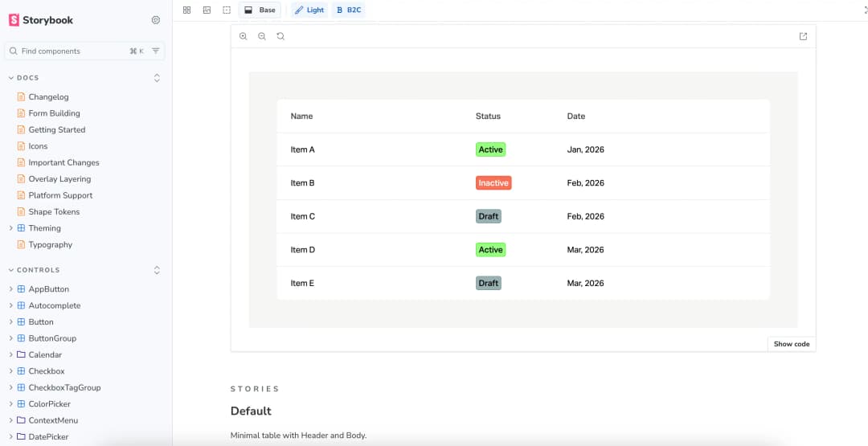Viewport: 868px width, 446px height.
Task: Open the B2C brand selector
Action: (349, 10)
